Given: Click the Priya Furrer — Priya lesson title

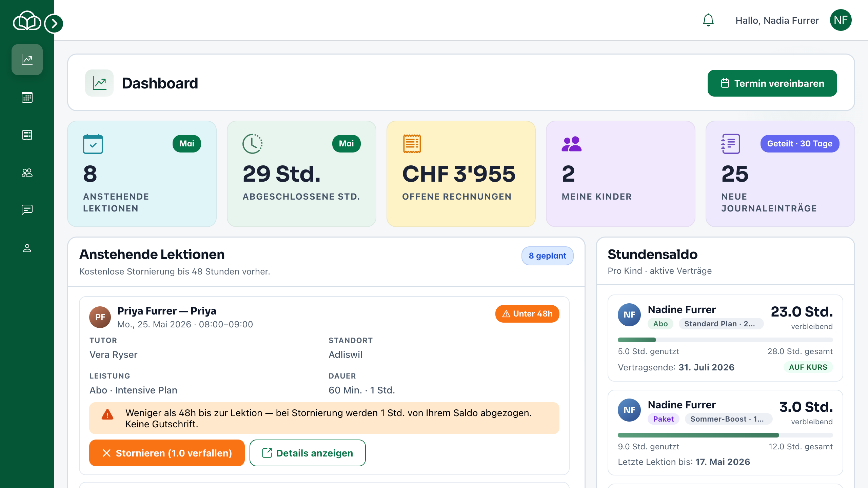Looking at the screenshot, I should point(167,311).
